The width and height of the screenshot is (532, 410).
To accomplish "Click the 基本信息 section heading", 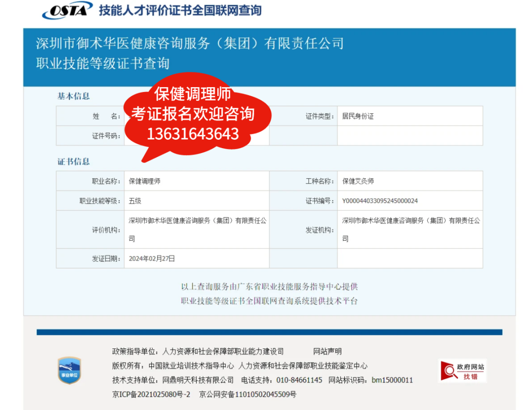I will pos(73,96).
